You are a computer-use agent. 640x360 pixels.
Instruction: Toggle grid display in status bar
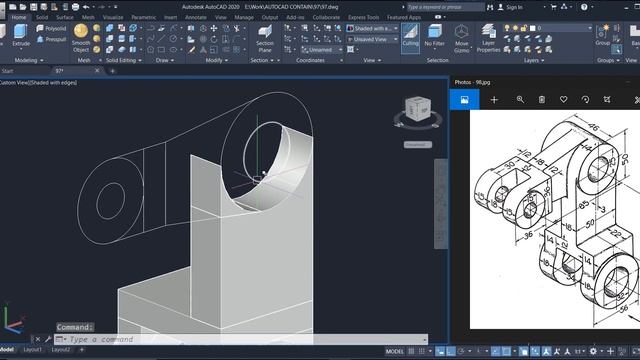click(411, 351)
